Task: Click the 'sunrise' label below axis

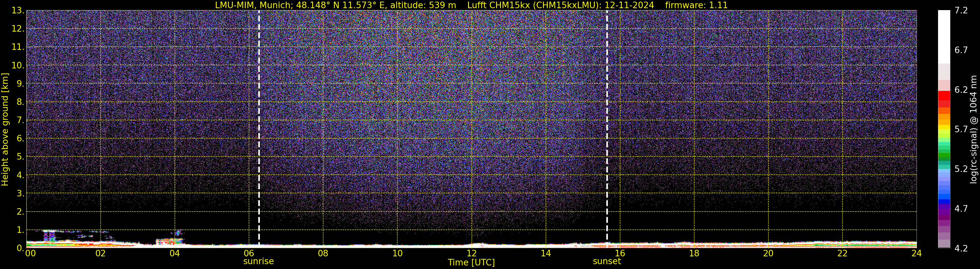Action: [259, 262]
